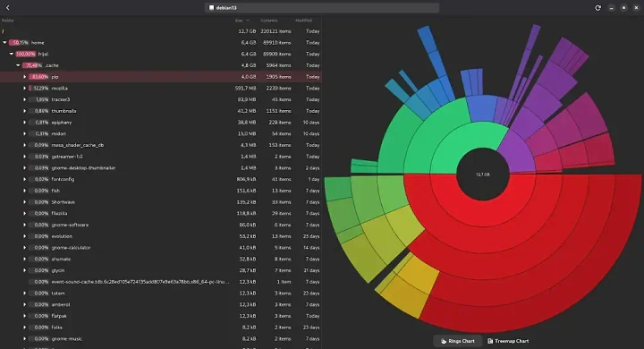Sort by the Contents column header
Screen dimensions: 644x349
[x=269, y=21]
